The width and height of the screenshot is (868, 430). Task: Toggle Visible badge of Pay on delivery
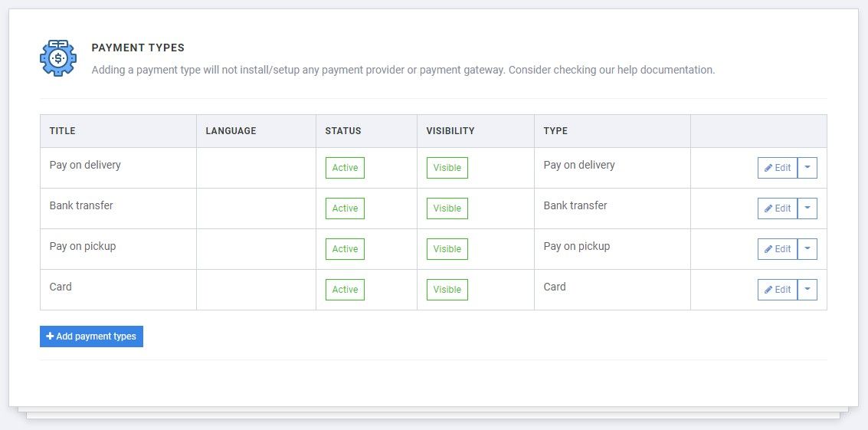pos(447,168)
